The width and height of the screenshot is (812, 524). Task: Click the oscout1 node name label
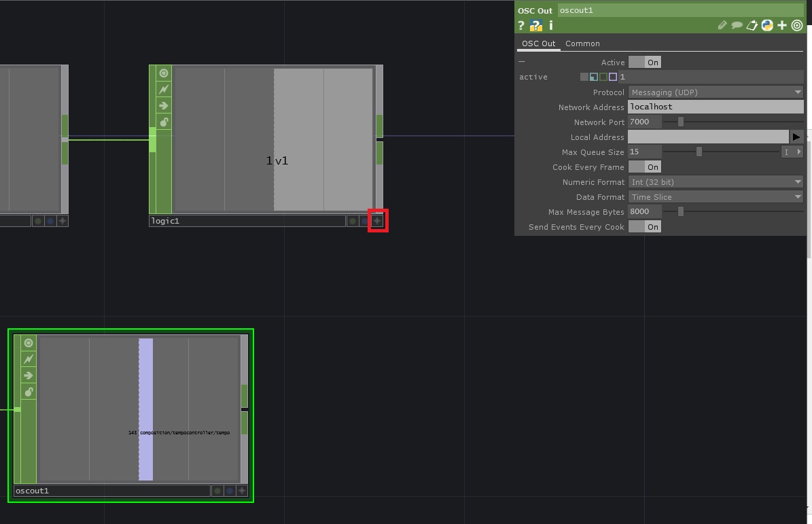click(112, 491)
